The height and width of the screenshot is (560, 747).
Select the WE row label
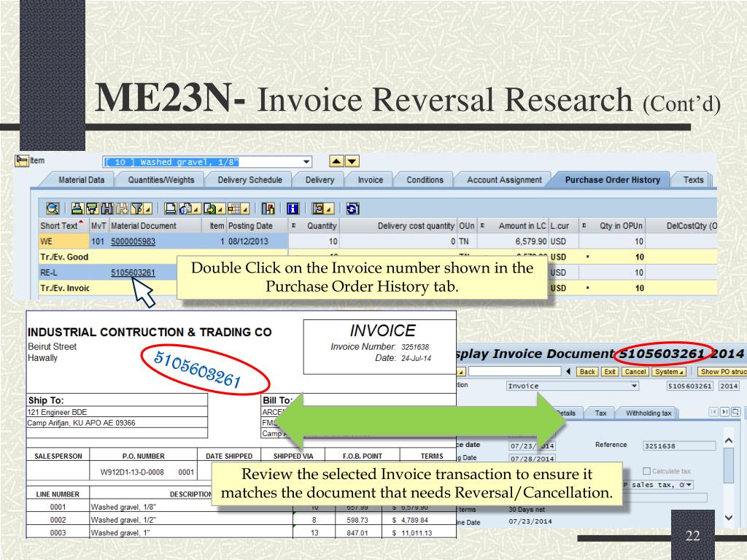pos(46,241)
